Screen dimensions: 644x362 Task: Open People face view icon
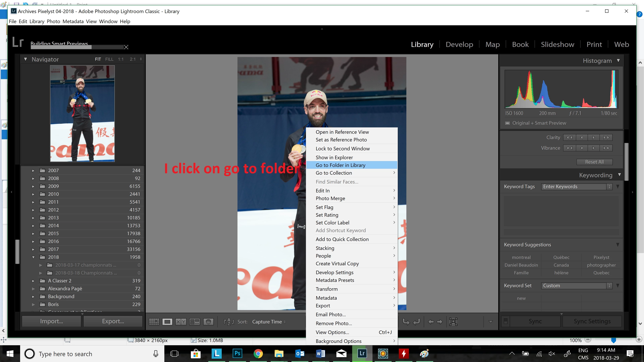pyautogui.click(x=208, y=322)
